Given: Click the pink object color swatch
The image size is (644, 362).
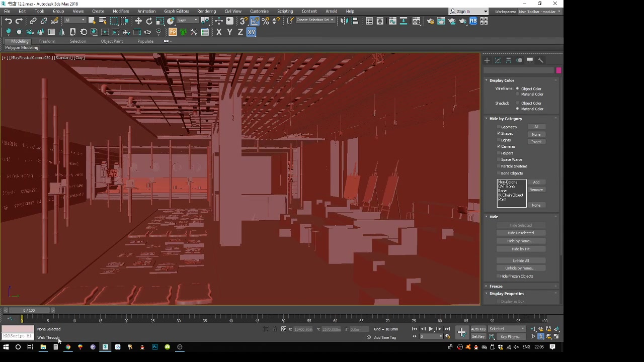Looking at the screenshot, I should pos(558,71).
